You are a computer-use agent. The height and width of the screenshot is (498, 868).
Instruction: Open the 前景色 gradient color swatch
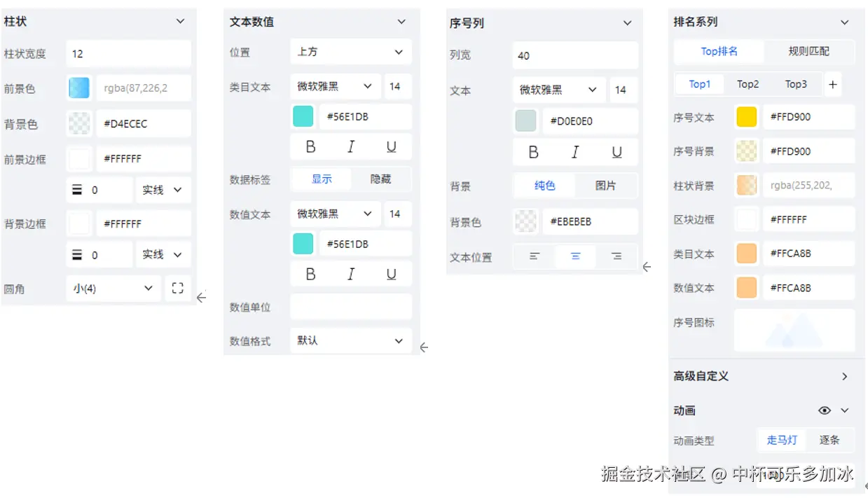(79, 88)
